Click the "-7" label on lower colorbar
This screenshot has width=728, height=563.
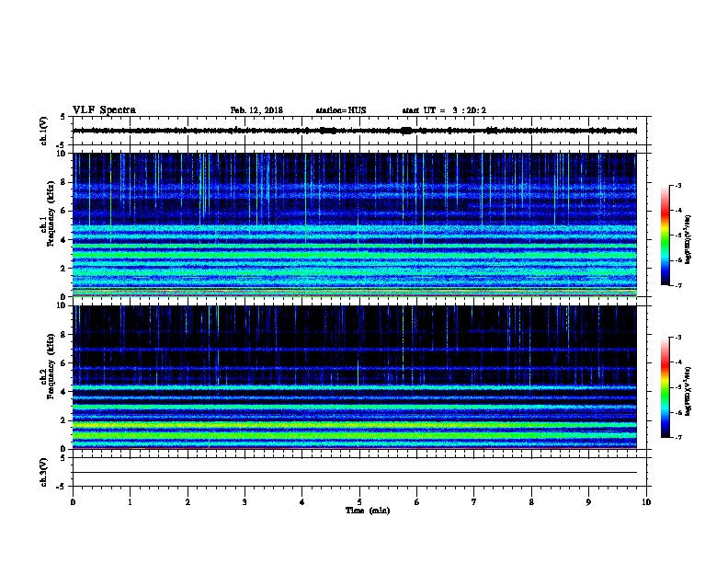(x=677, y=437)
